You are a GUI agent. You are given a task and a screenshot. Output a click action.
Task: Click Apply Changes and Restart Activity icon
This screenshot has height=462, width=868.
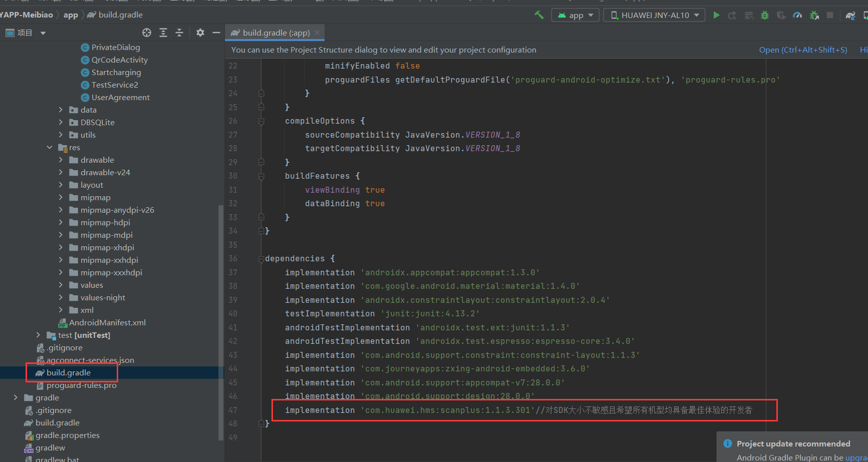tap(732, 16)
